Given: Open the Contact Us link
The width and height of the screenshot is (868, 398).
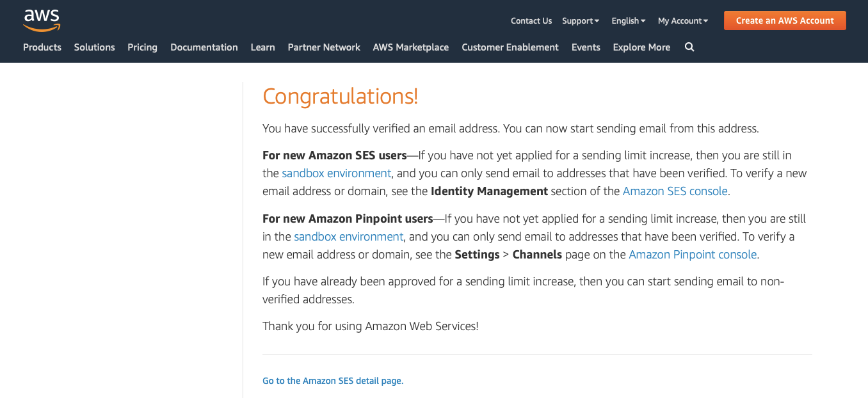Looking at the screenshot, I should point(531,20).
